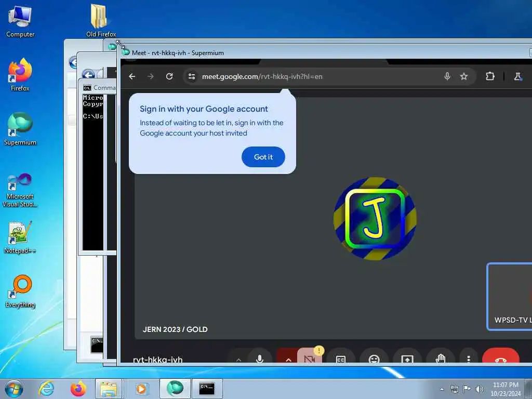Screen dimensions: 532x399
Task: Click the volume speaker tray icon
Action: [x=480, y=389]
